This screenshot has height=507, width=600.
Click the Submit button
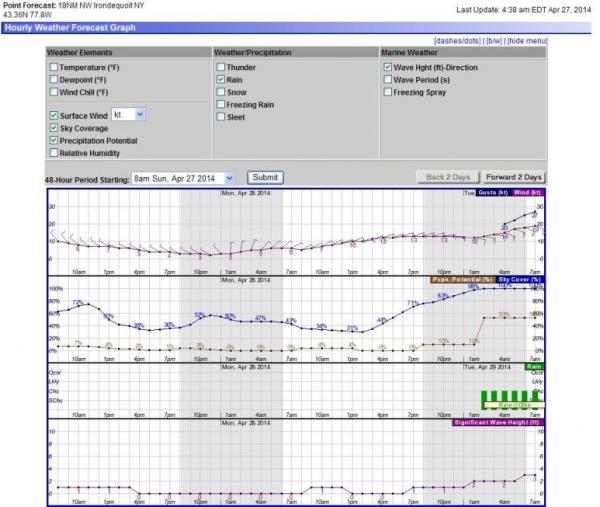265,177
